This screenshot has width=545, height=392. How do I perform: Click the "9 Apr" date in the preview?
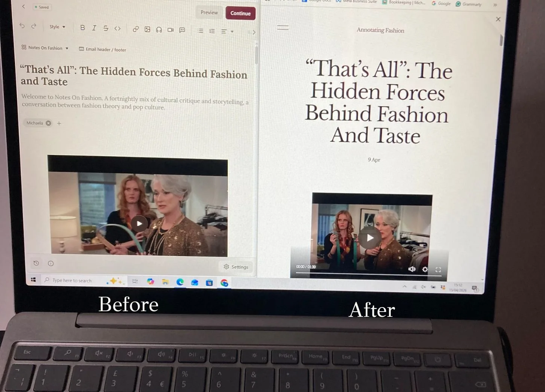374,160
